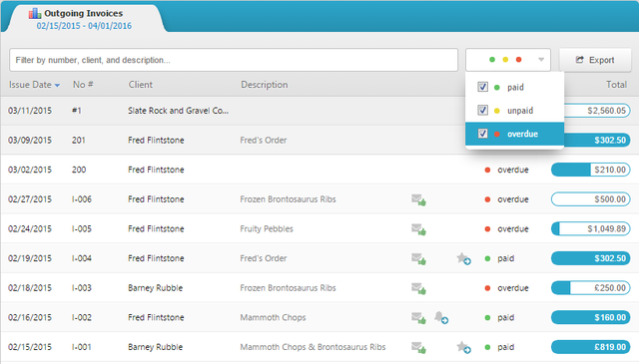Click the Outgoing Invoices bar chart icon

tap(35, 13)
